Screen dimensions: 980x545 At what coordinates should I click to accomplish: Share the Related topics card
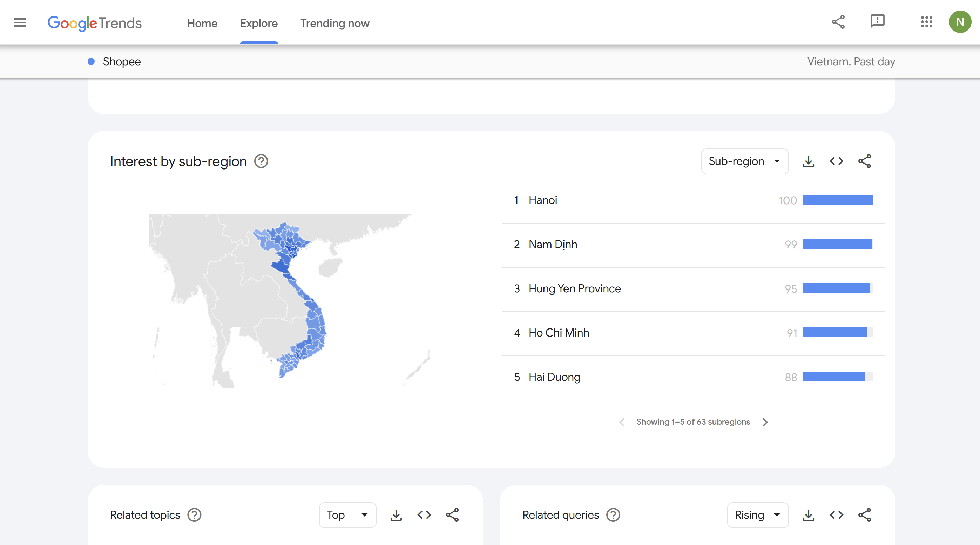tap(452, 515)
